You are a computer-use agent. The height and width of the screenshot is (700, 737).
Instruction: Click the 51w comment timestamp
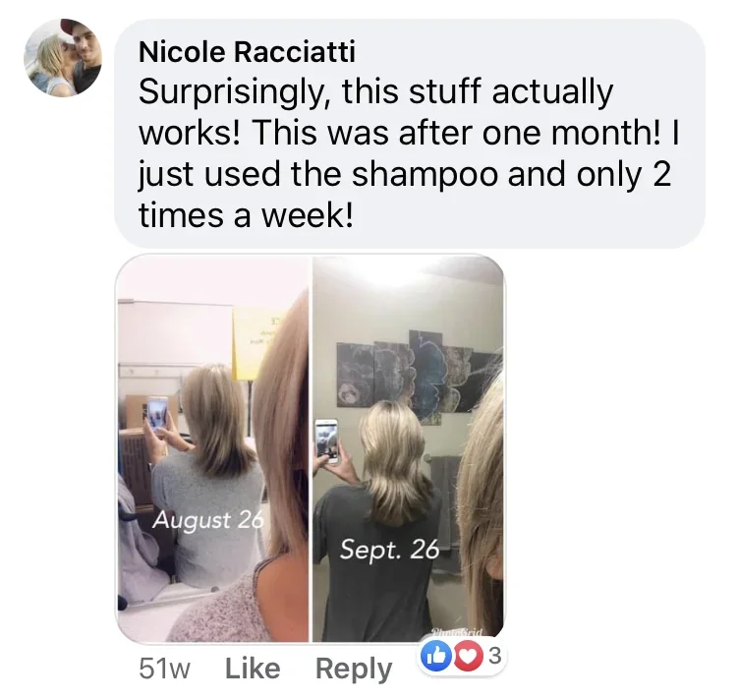click(164, 669)
